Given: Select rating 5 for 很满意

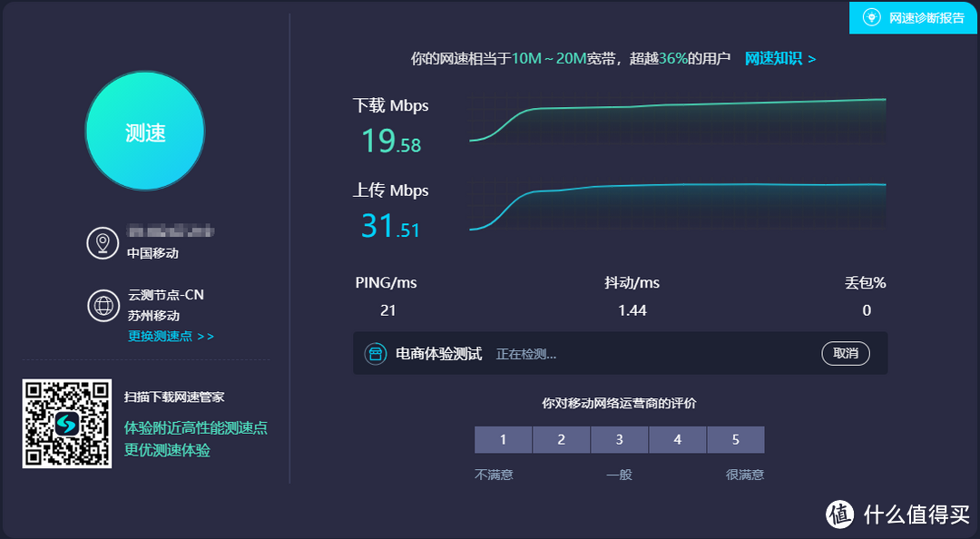Looking at the screenshot, I should [736, 439].
